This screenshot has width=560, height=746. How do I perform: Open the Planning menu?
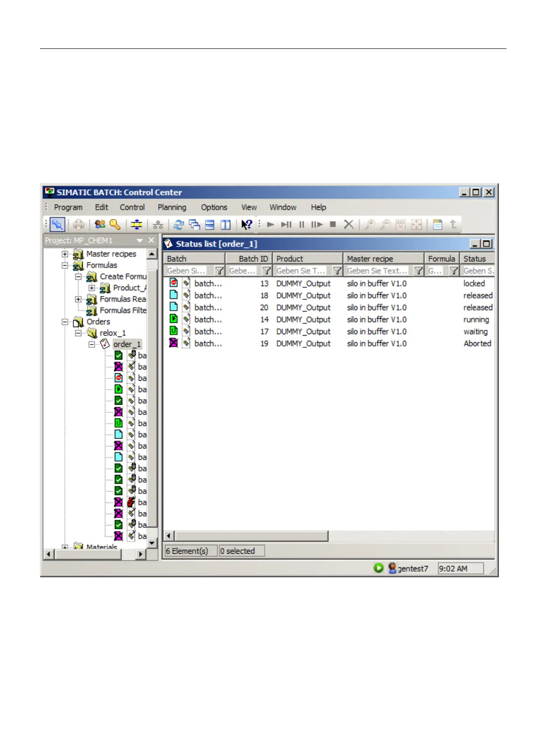pyautogui.click(x=172, y=207)
